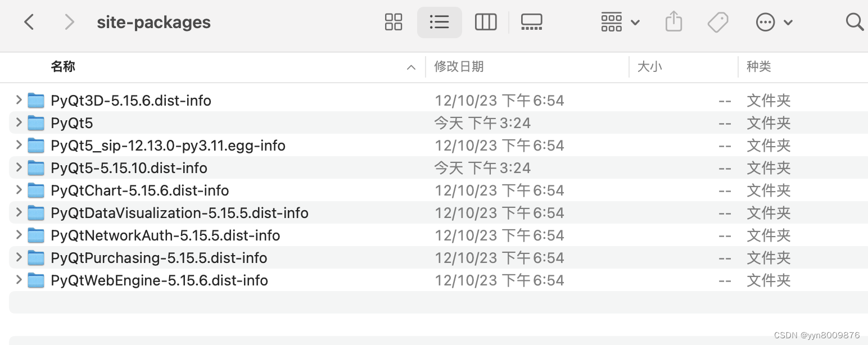The height and width of the screenshot is (345, 868).
Task: Sort by the 种类 column header
Action: (x=758, y=67)
